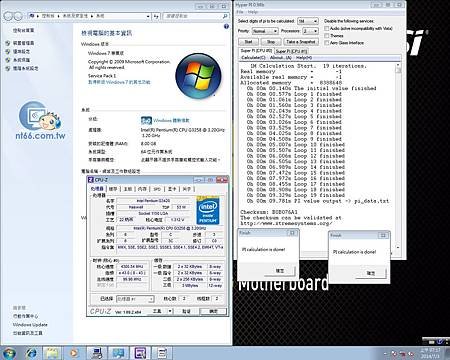Viewport: 450px width, 360px height.
Task: Toggle Aero Glass Interface checkbox
Action: [327, 43]
